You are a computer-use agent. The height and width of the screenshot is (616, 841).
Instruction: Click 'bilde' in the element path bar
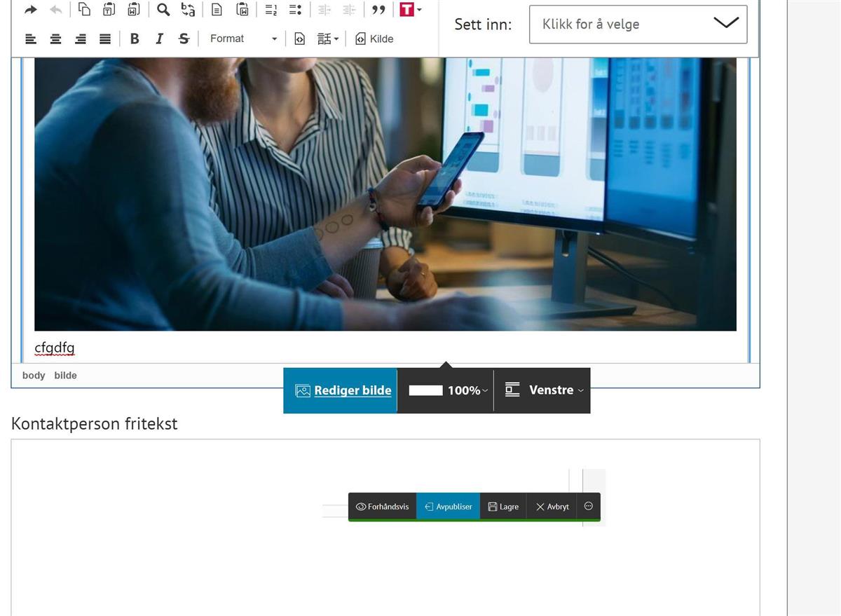65,376
